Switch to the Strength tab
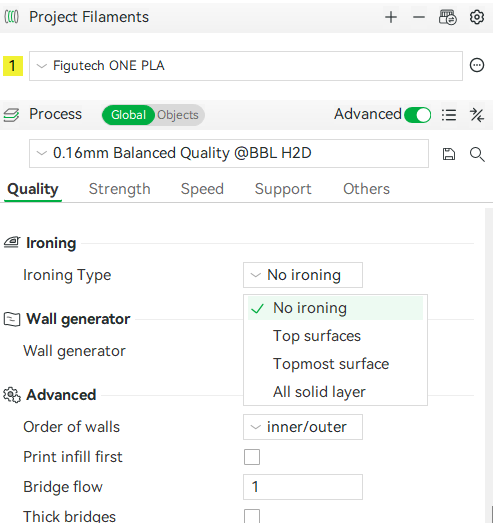The image size is (493, 523). (x=119, y=189)
